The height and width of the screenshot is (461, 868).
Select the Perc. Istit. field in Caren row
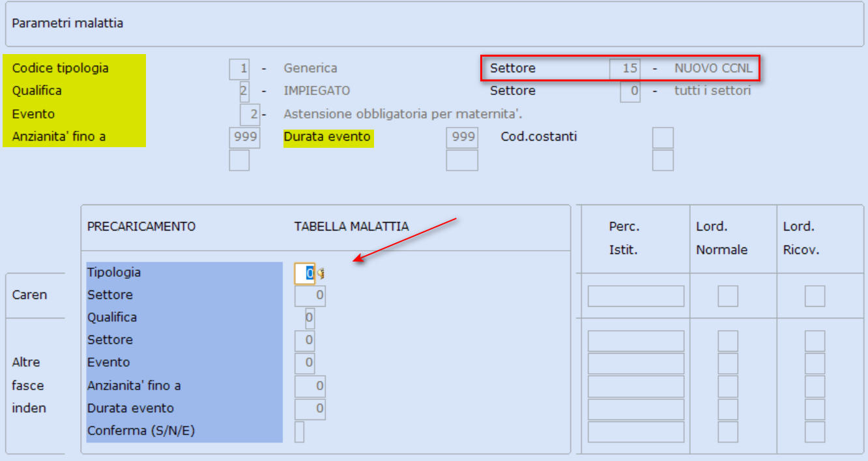[636, 296]
